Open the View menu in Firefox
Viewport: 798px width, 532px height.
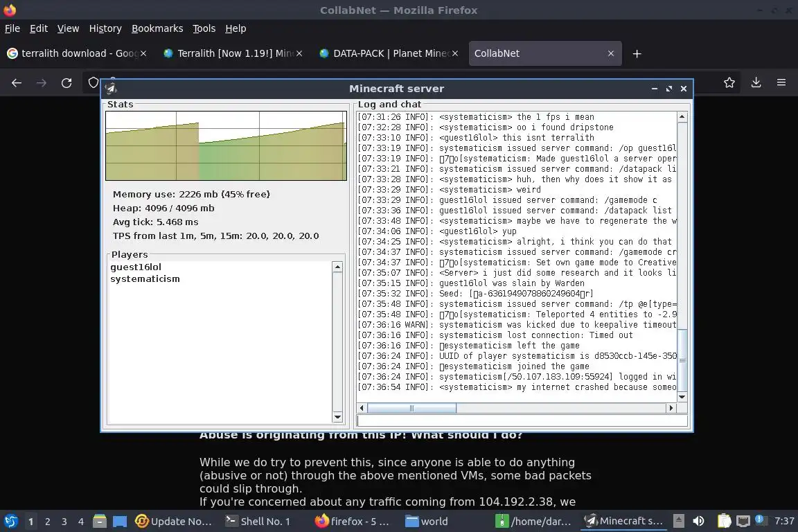pyautogui.click(x=68, y=28)
